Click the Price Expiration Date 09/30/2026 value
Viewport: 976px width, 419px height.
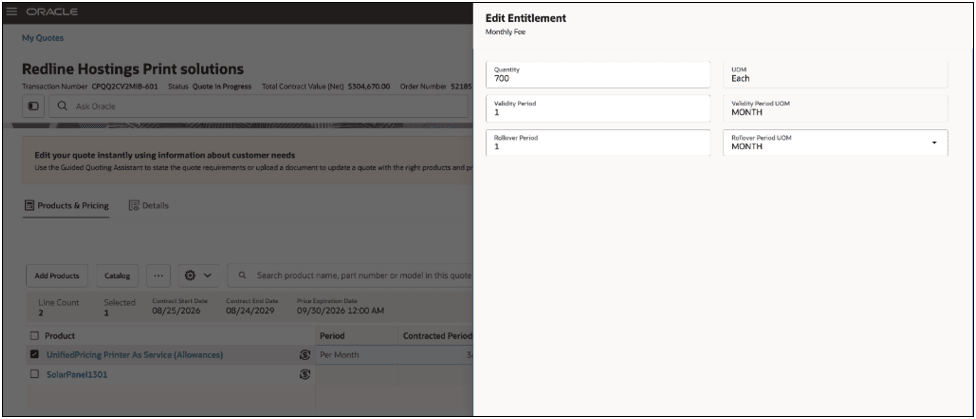point(340,310)
